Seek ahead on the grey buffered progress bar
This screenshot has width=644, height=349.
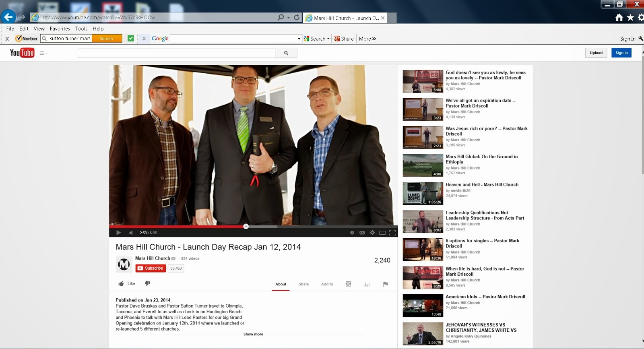(262, 227)
